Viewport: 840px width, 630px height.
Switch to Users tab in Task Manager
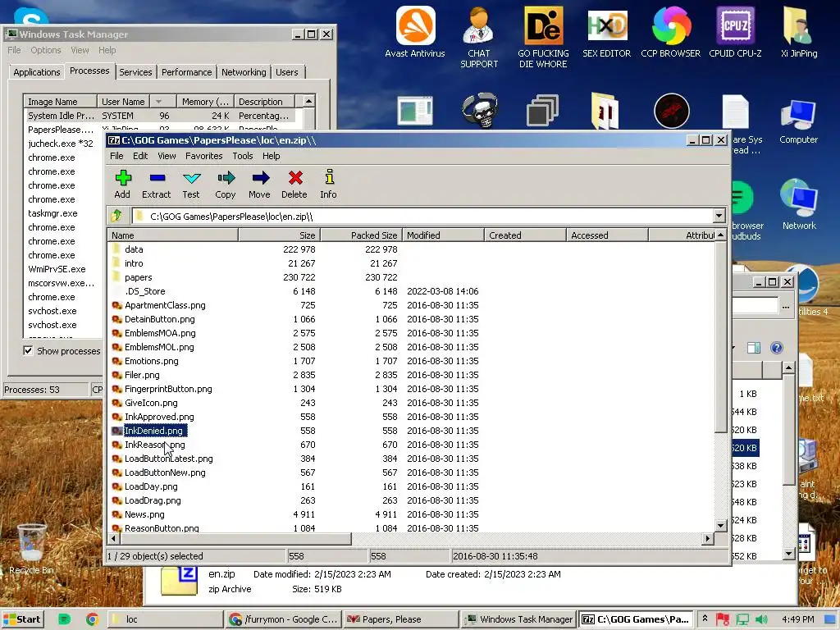[x=287, y=72]
